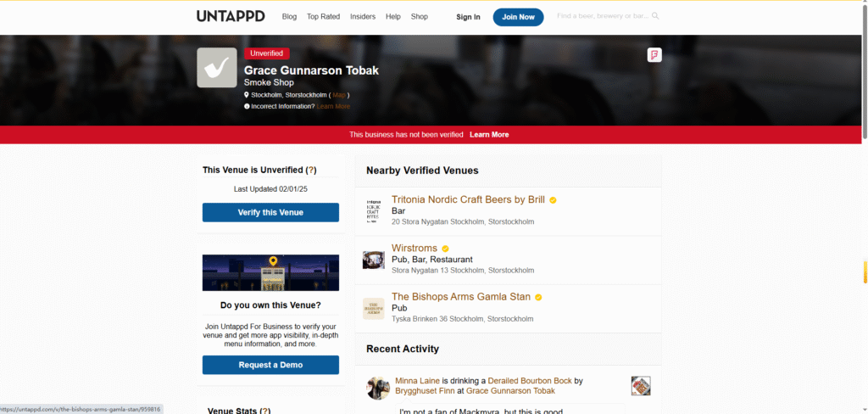Click the Wirstroms venue thumbnail
This screenshot has width=868, height=414.
[374, 260]
